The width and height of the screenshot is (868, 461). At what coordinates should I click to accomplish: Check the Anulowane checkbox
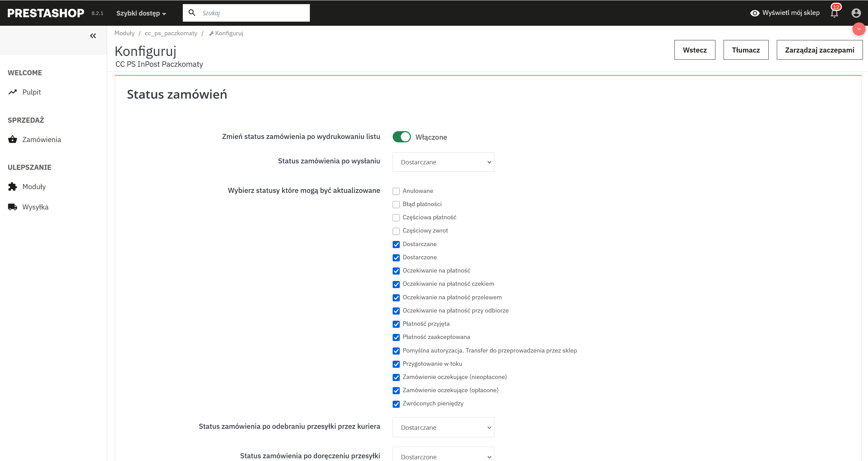396,191
